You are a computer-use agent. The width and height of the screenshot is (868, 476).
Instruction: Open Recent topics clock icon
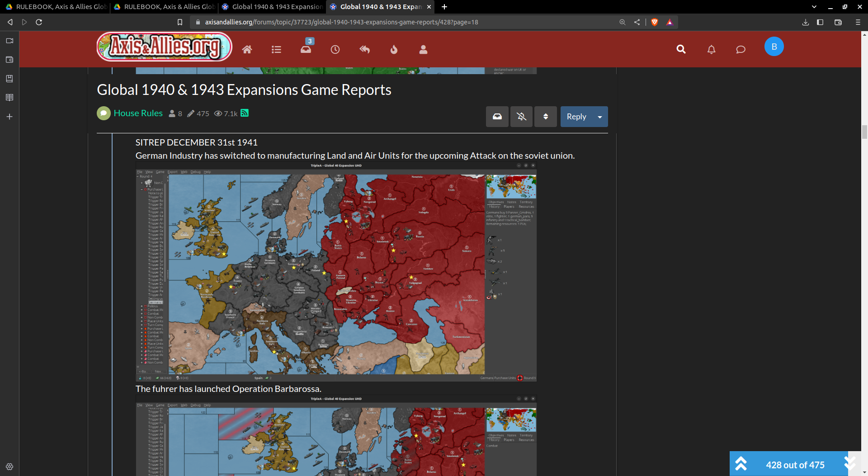(x=335, y=50)
